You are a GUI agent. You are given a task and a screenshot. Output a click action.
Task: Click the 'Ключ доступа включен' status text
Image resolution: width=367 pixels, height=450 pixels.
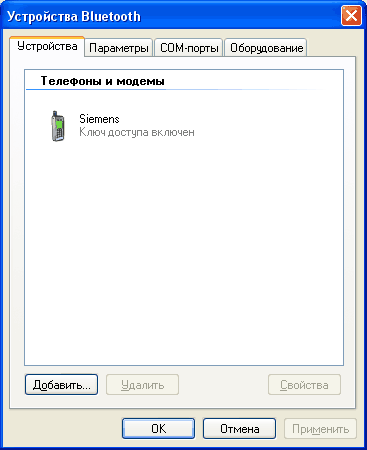tap(137, 132)
